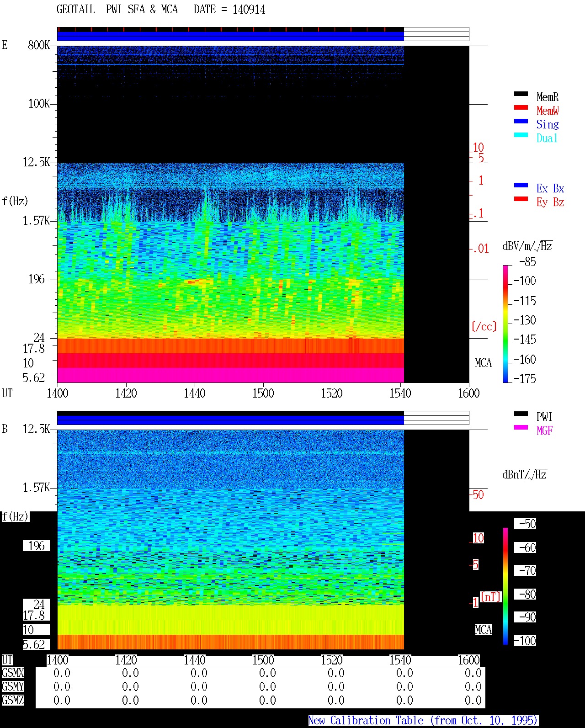Click the red MemW legend swatch
The image size is (585, 728).
click(x=521, y=108)
